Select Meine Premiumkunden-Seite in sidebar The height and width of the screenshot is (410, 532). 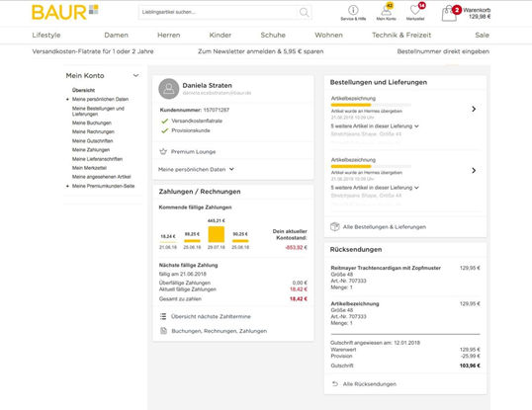pos(103,186)
